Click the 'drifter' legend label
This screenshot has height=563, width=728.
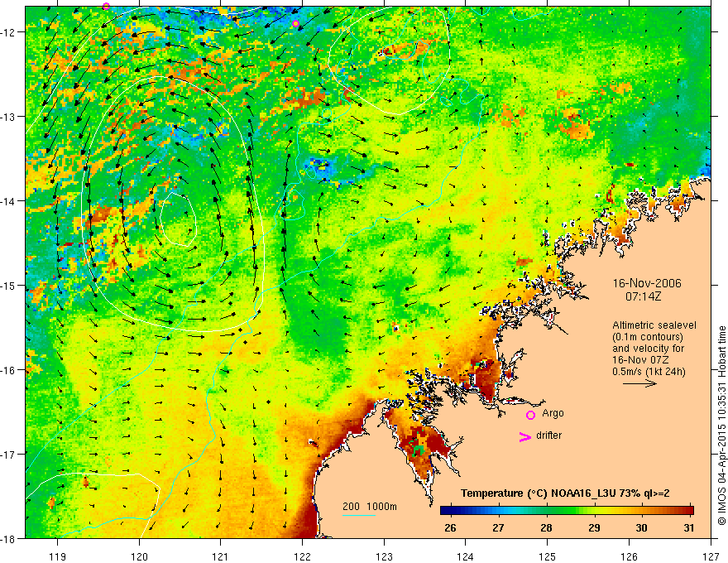click(548, 435)
